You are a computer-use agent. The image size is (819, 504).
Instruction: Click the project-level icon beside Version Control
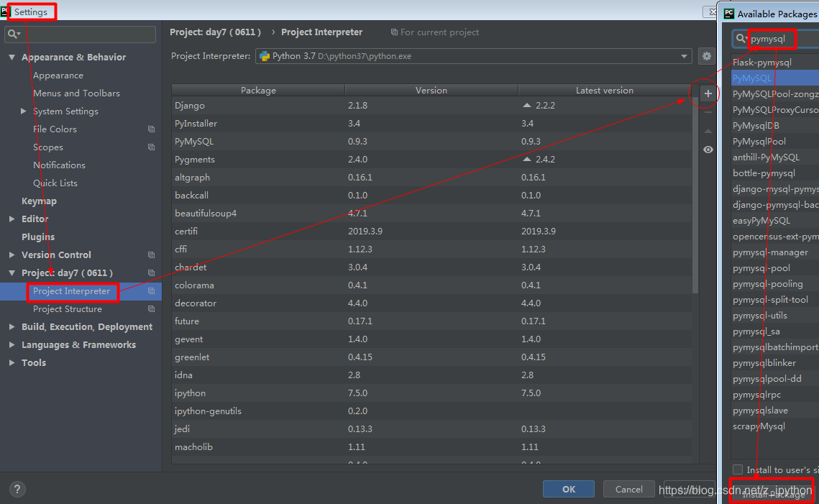151,255
